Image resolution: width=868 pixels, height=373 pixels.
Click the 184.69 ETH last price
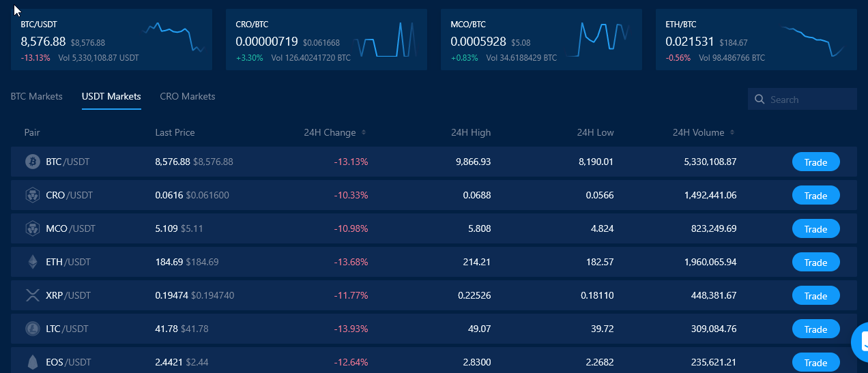coord(169,262)
